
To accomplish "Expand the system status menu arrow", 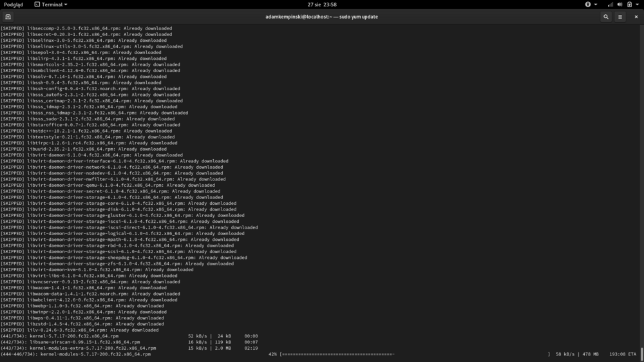I will coord(638,5).
